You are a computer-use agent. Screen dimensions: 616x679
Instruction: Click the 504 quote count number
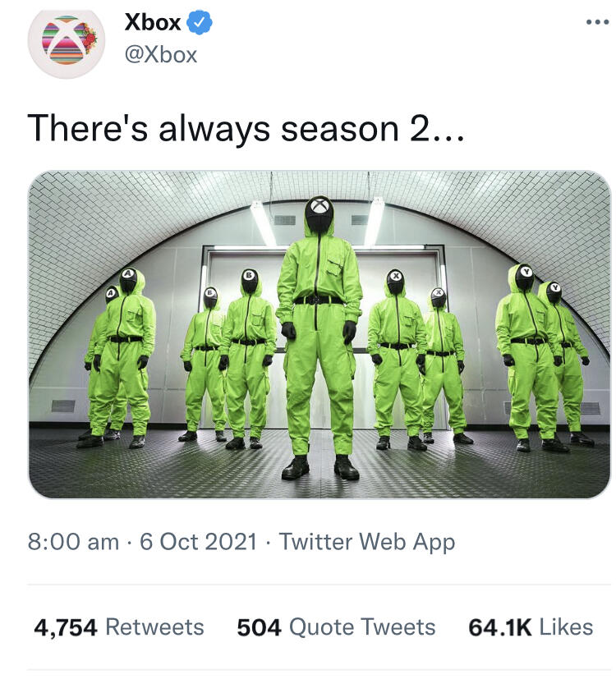(x=259, y=627)
